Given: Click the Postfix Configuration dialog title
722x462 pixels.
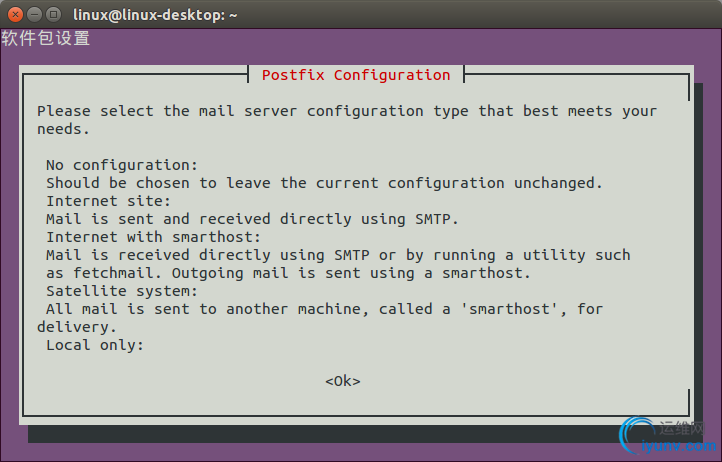Looking at the screenshot, I should [x=356, y=75].
